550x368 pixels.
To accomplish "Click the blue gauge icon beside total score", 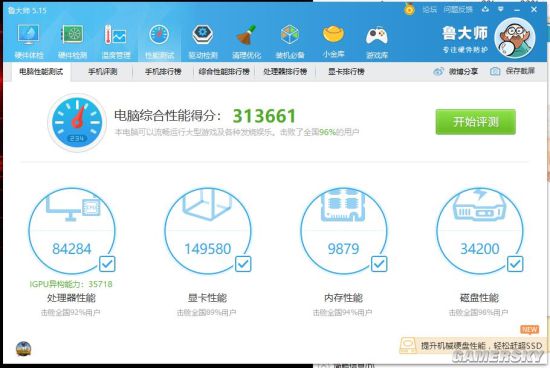I will 77,122.
